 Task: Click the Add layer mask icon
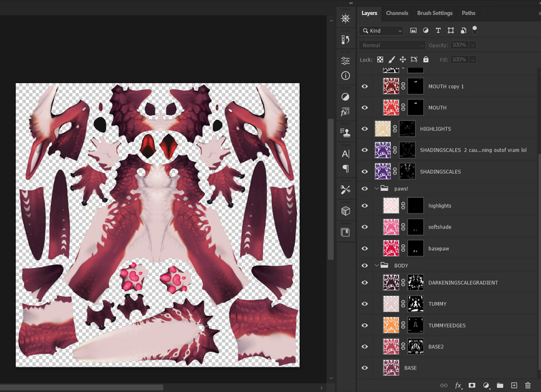472,386
